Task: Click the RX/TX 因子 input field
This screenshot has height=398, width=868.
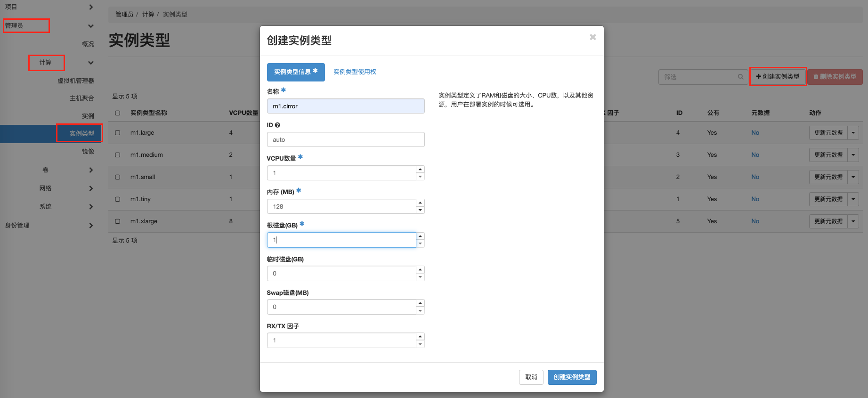Action: 341,341
